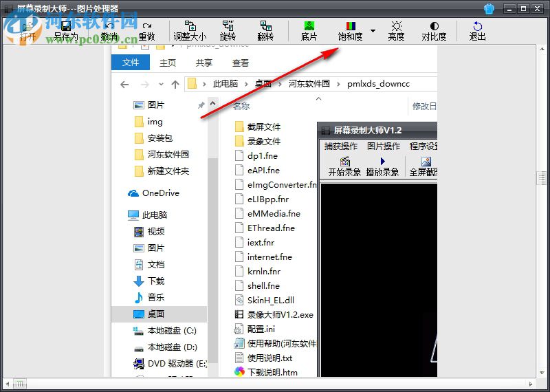Switch to the 共享 tab in Explorer
Image resolution: width=550 pixels, height=392 pixels.
point(203,63)
